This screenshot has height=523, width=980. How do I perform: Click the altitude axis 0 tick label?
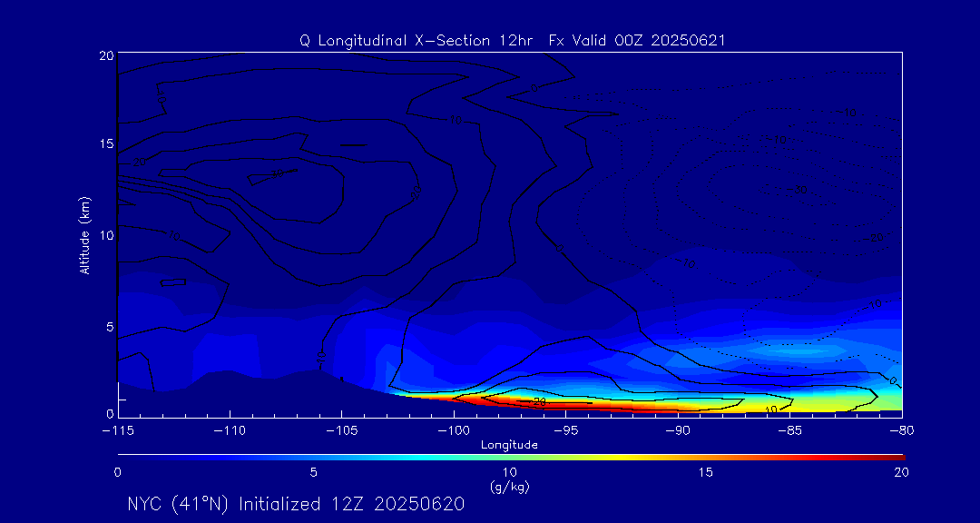click(110, 413)
